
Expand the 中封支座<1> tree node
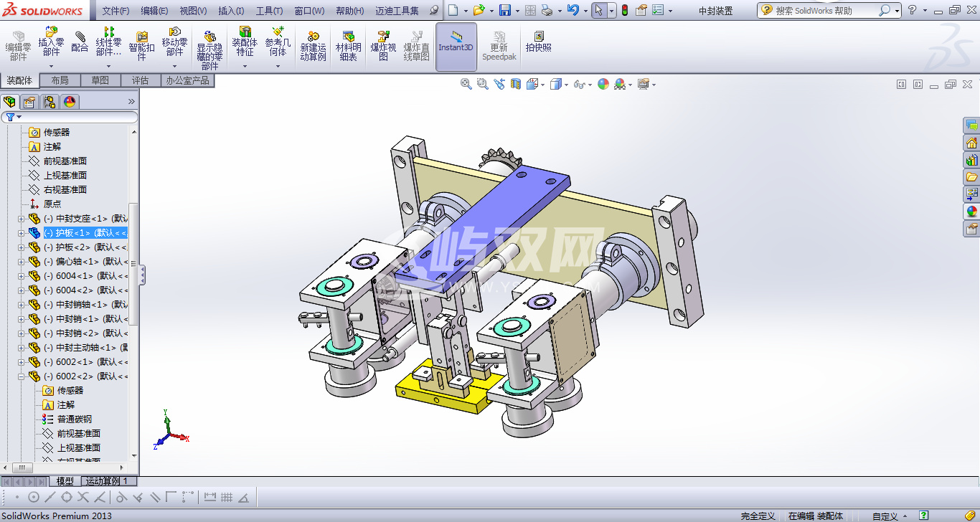[21, 219]
